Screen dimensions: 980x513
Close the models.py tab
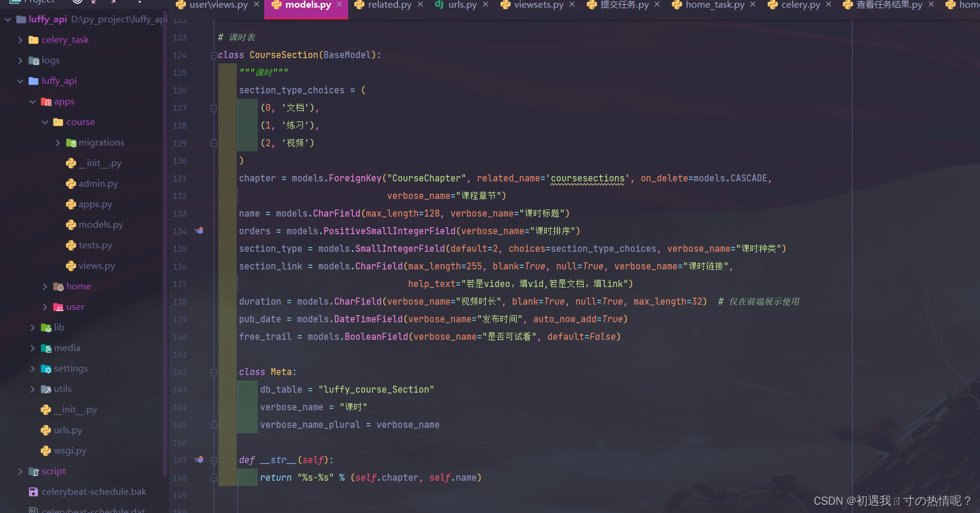point(339,5)
